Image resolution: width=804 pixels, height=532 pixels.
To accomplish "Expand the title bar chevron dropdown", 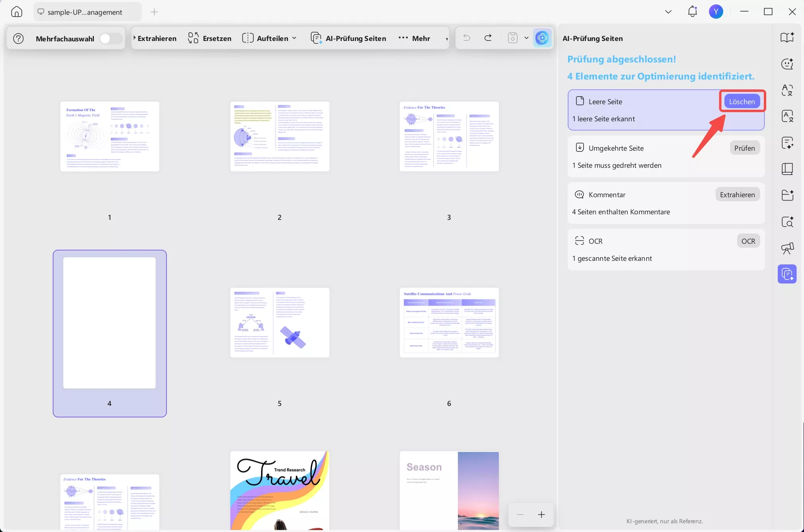I will (x=668, y=12).
